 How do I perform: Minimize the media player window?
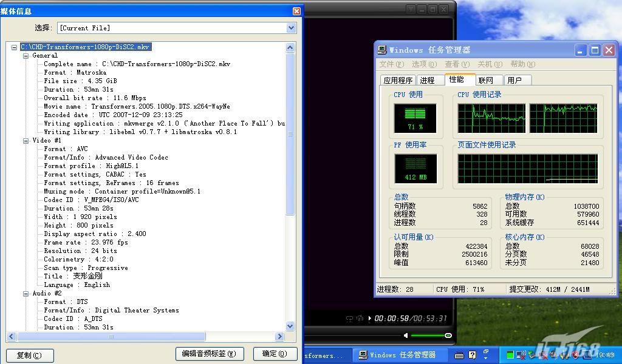click(422, 9)
